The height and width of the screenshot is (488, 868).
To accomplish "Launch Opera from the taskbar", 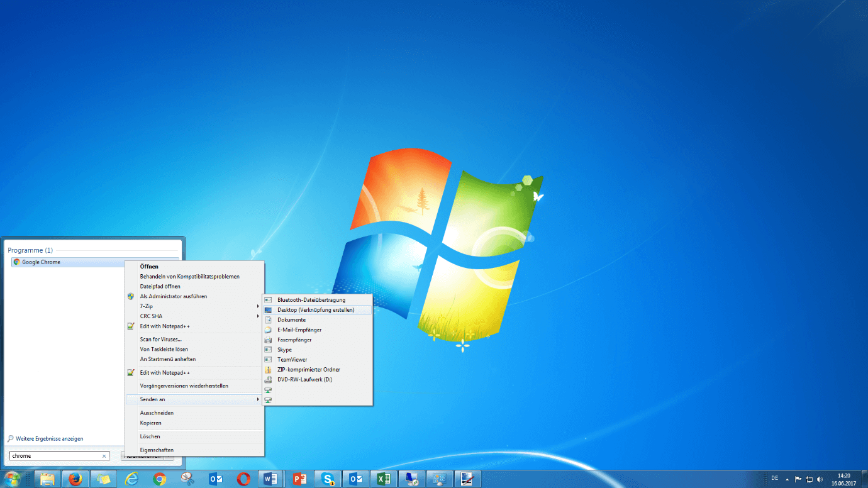I will [x=243, y=479].
